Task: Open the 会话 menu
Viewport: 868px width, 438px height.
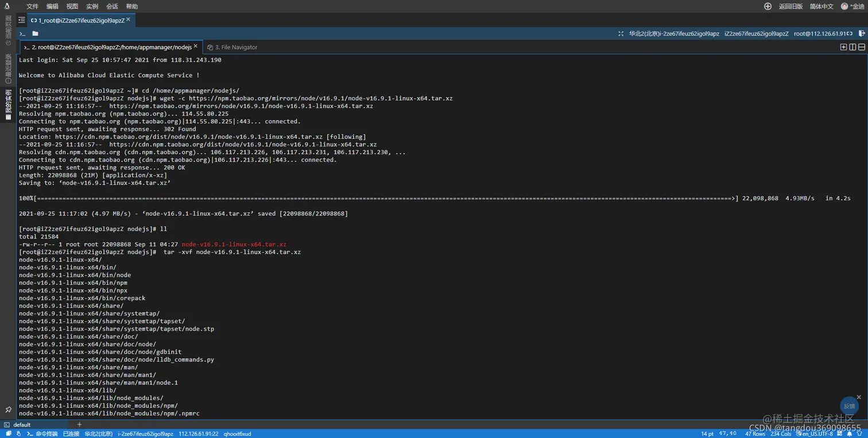Action: 112,6
